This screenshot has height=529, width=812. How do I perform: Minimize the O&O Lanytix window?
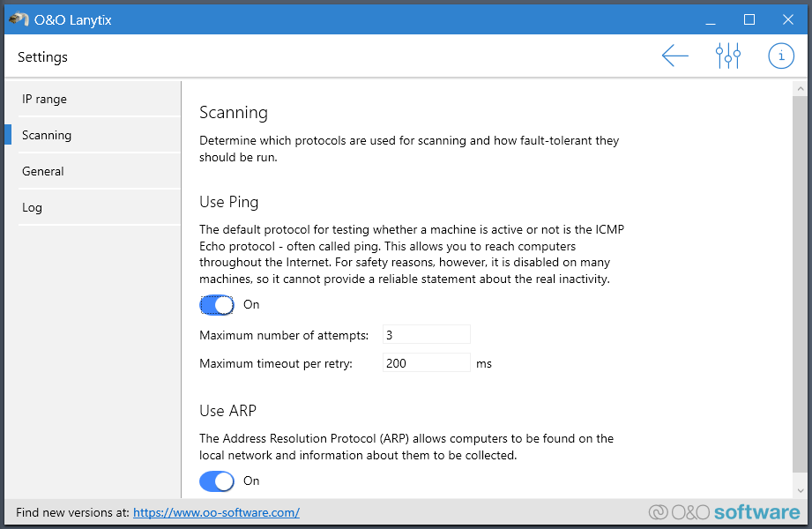pos(711,19)
